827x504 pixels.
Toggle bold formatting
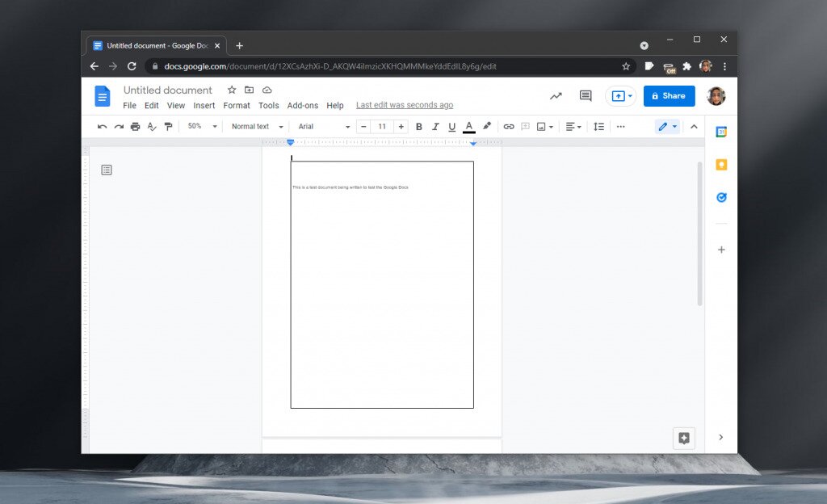pyautogui.click(x=418, y=126)
